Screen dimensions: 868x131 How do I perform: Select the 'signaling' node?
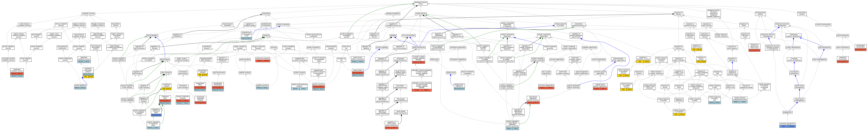coord(393,35)
